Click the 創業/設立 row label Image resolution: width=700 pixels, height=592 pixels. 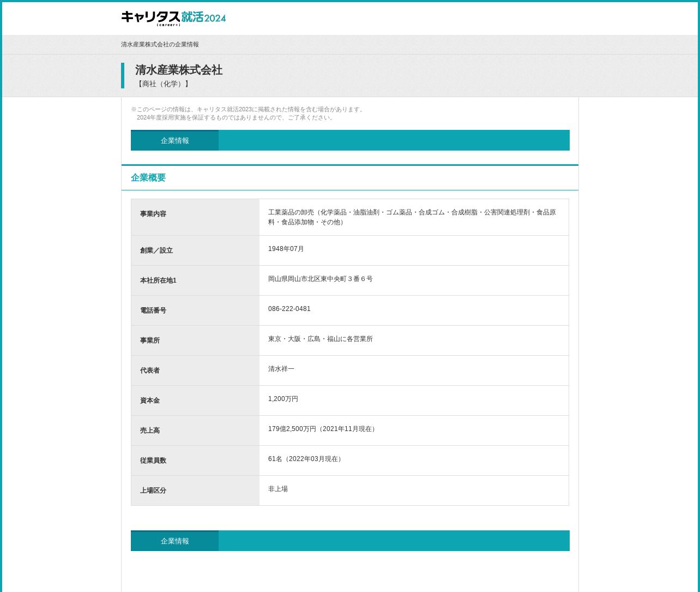tap(156, 250)
